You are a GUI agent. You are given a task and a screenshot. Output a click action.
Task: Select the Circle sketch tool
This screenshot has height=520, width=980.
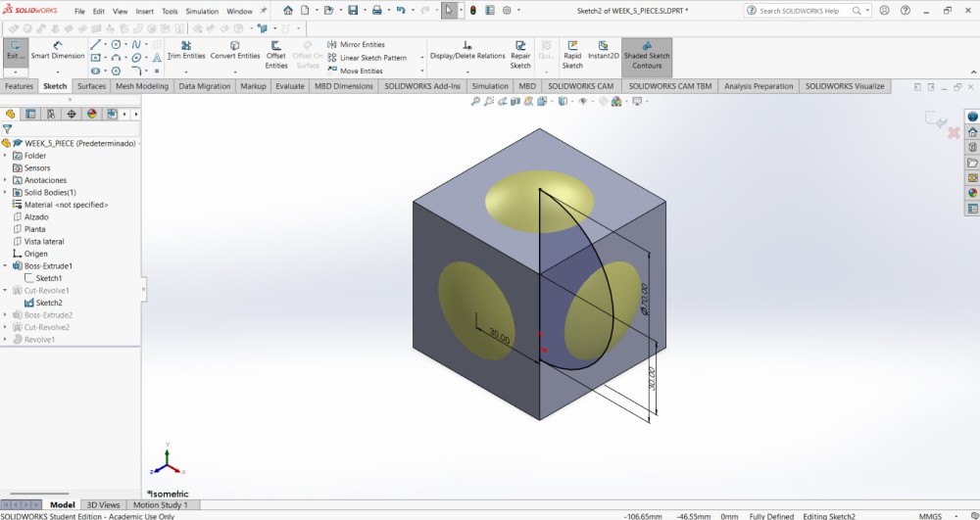click(116, 44)
